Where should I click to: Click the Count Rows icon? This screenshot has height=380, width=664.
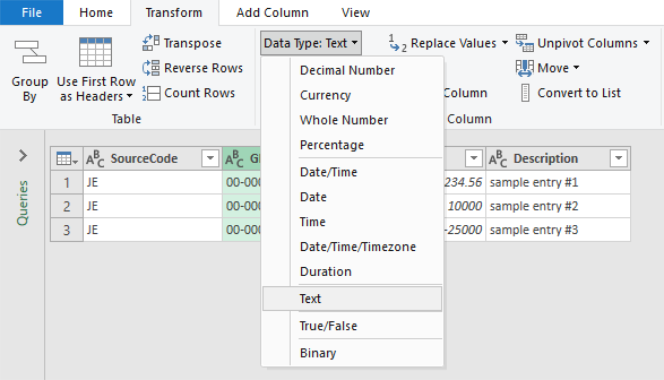pyautogui.click(x=151, y=93)
